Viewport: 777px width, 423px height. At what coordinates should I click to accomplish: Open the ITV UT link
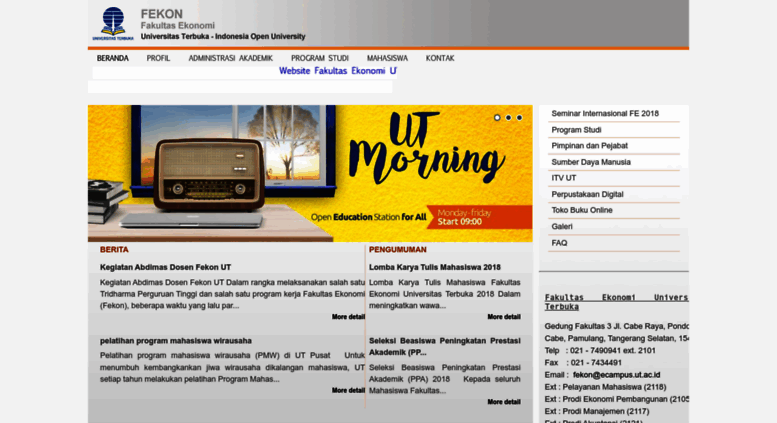564,178
